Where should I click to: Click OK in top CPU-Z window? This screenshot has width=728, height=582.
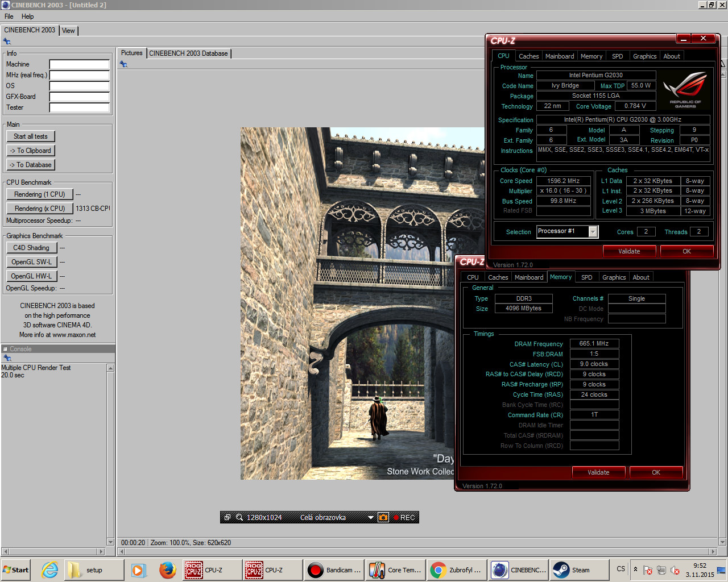point(686,251)
